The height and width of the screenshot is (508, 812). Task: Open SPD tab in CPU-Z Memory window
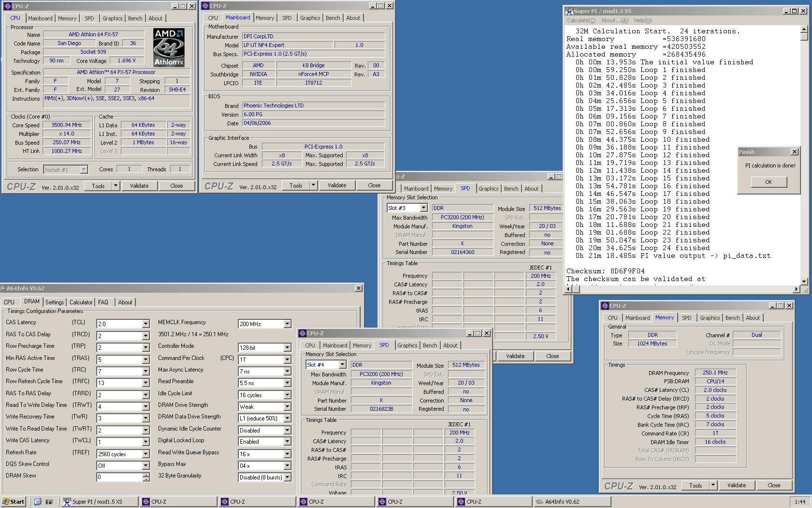point(687,318)
